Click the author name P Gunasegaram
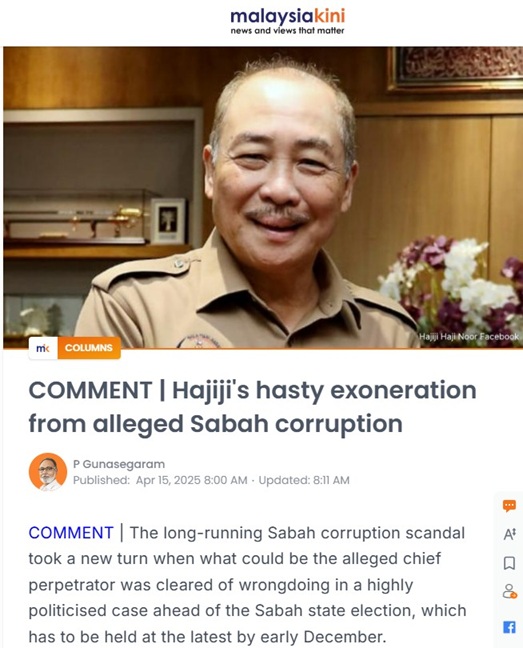This screenshot has height=648, width=523. (119, 464)
